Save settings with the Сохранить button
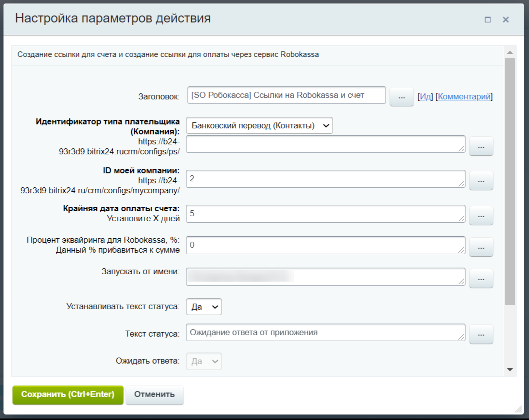529x420 pixels. 67,395
